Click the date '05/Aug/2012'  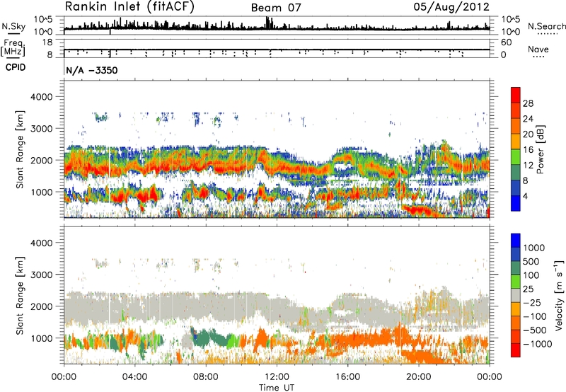tap(451, 7)
